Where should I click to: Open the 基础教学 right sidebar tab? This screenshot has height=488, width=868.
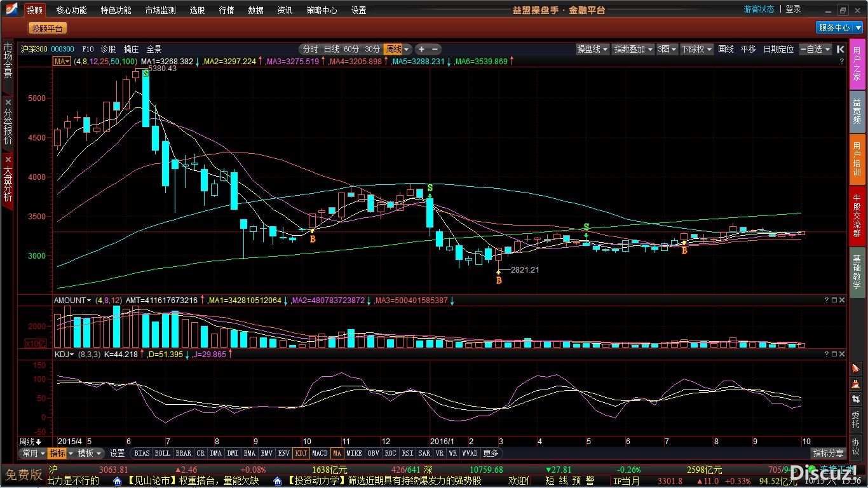click(857, 273)
